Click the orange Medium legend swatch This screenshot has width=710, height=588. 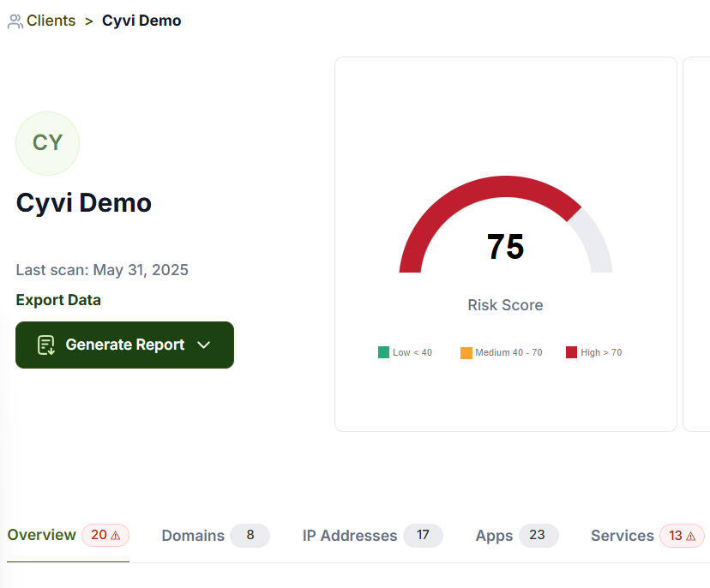click(466, 352)
